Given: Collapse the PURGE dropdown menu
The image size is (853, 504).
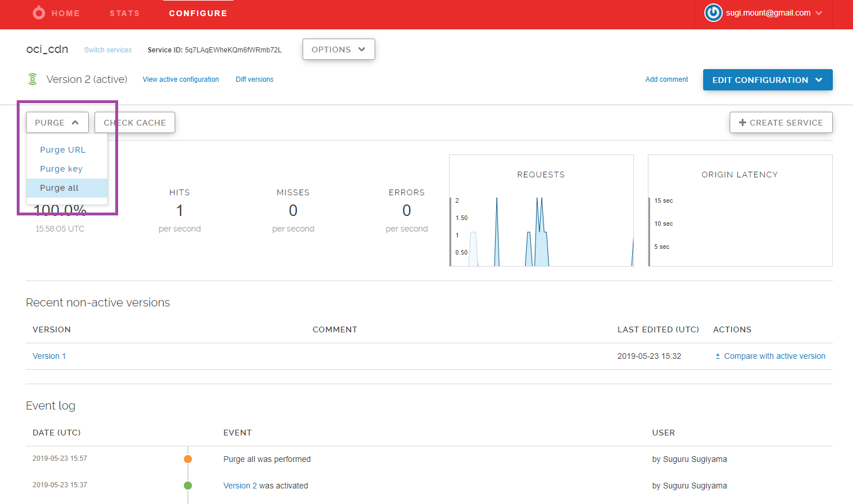Looking at the screenshot, I should pyautogui.click(x=57, y=122).
